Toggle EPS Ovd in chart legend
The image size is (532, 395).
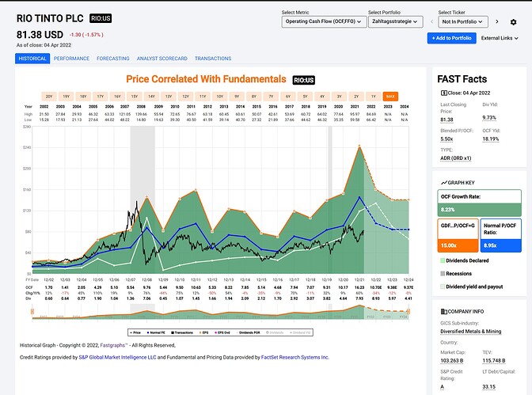[x=222, y=332]
